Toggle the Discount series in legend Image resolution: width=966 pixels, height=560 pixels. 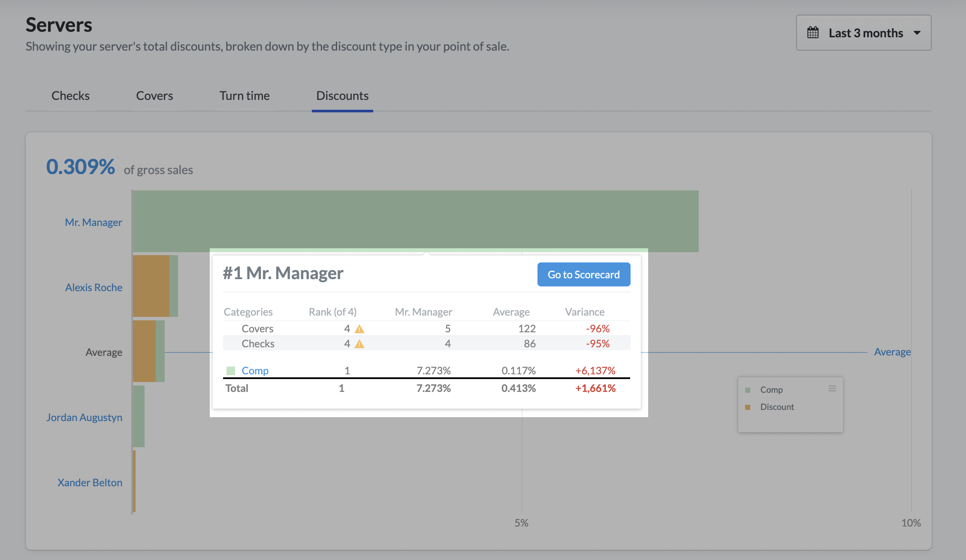point(777,407)
